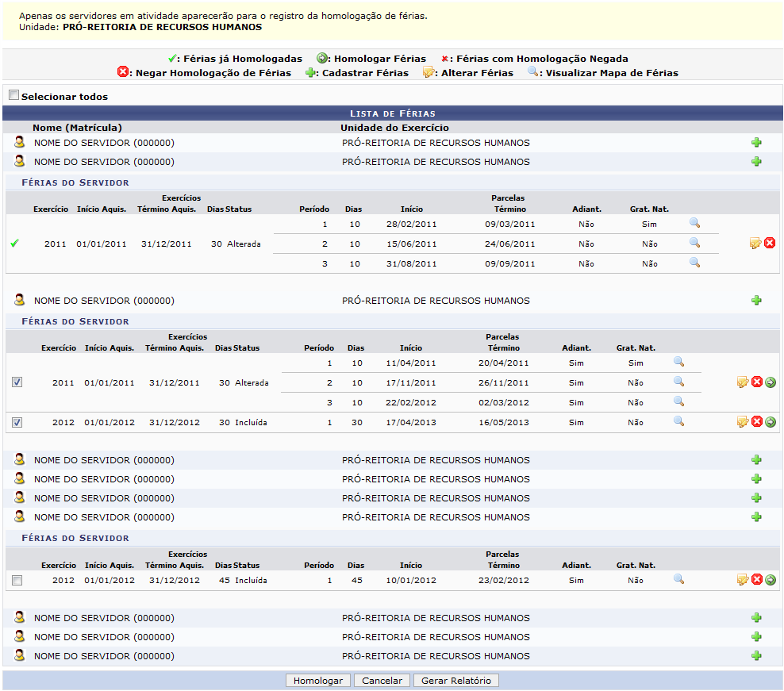
Task: Edit the 2012 vacation starting 17/04/2013
Action: tap(743, 421)
